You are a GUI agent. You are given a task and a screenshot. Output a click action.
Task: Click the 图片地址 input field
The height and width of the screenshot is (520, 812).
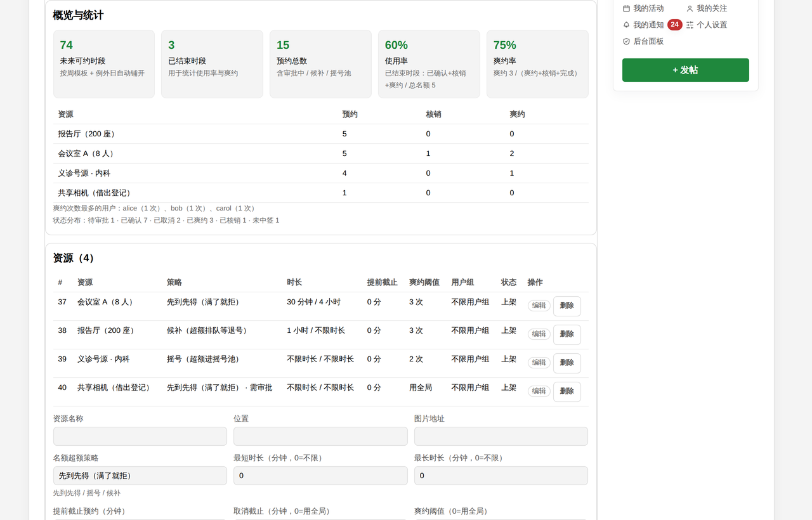[x=501, y=436]
